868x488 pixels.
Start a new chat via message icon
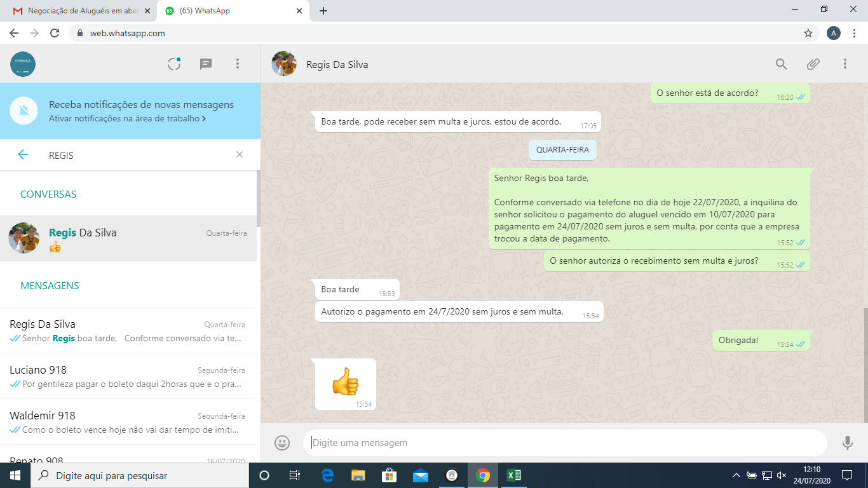coord(205,64)
